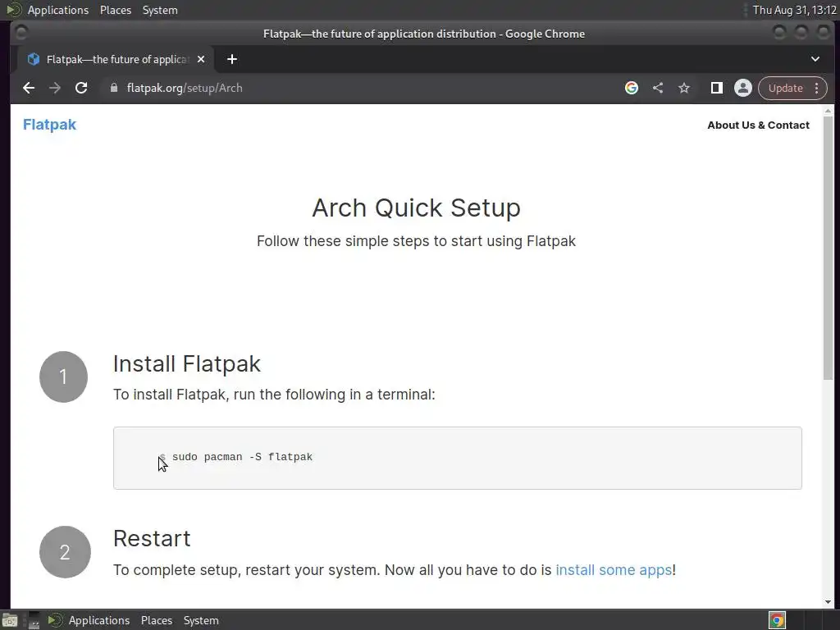The height and width of the screenshot is (630, 840).
Task: Open a new tab with the plus button
Action: pyautogui.click(x=232, y=59)
